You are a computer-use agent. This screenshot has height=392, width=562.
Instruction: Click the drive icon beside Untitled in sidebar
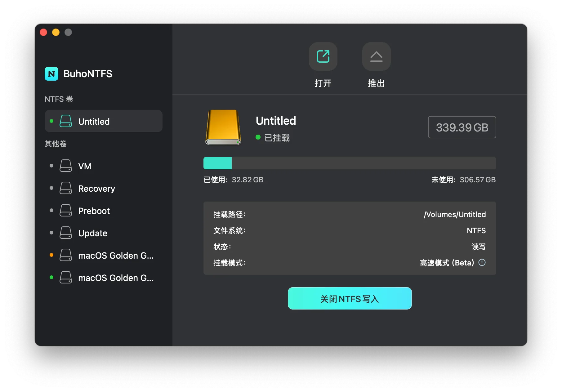click(66, 121)
